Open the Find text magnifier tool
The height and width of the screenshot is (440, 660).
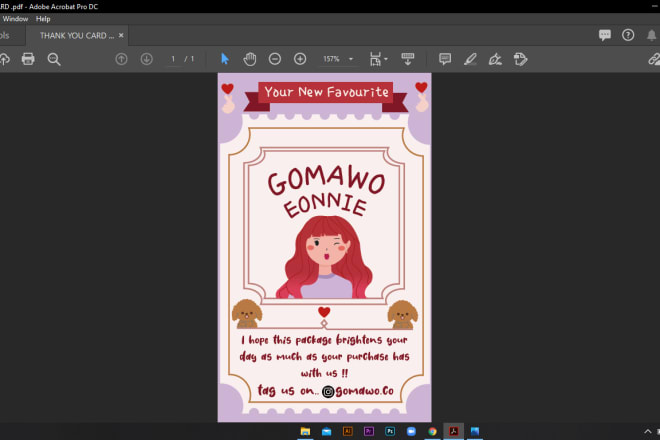pos(54,59)
